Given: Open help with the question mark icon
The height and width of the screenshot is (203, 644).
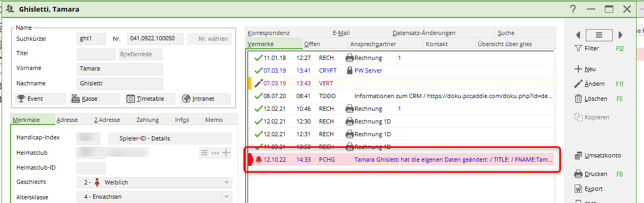Looking at the screenshot, I should (573, 9).
